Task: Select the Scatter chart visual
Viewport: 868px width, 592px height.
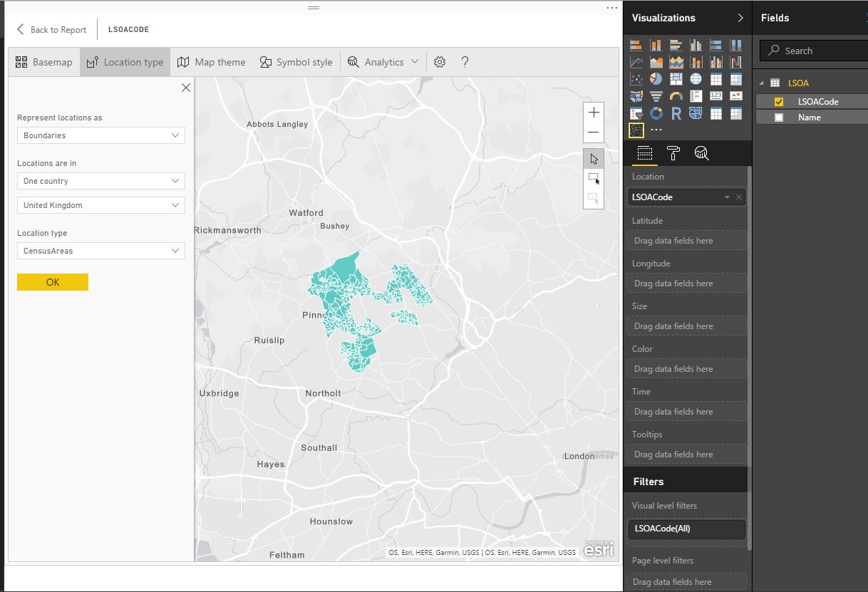Action: 636,79
